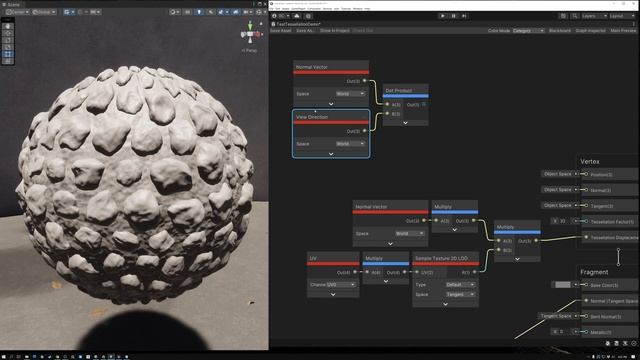
Task: Toggle the Graph Inspector panel
Action: point(590,31)
